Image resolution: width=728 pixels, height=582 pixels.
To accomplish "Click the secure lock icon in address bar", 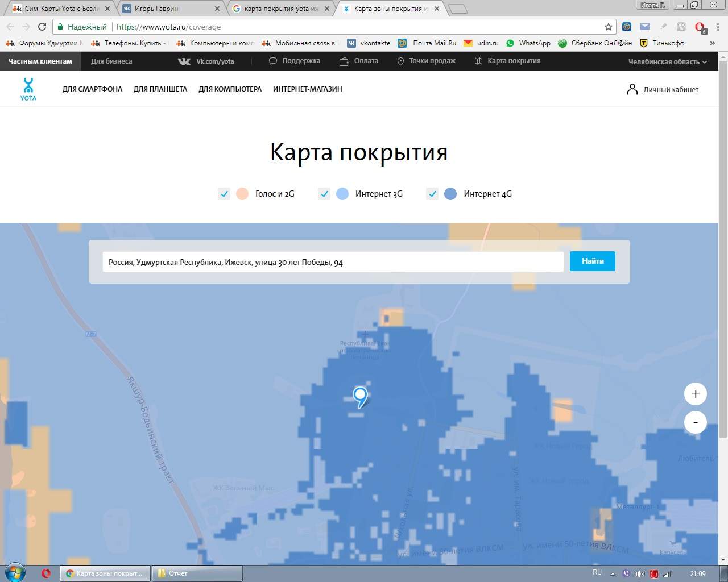I will click(x=60, y=27).
